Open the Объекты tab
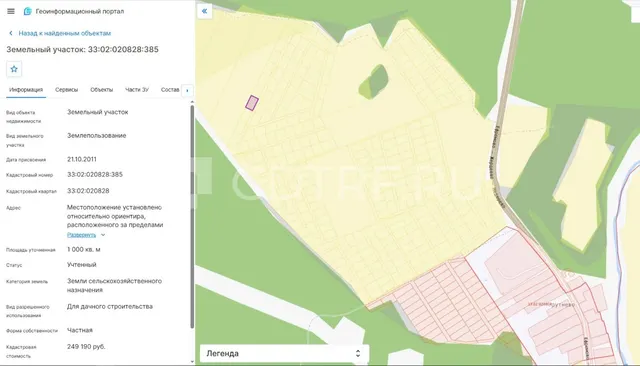The width and height of the screenshot is (640, 366). pyautogui.click(x=102, y=90)
